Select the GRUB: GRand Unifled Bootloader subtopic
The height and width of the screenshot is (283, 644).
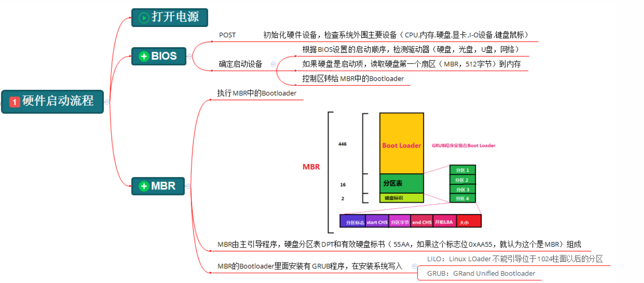pyautogui.click(x=481, y=273)
